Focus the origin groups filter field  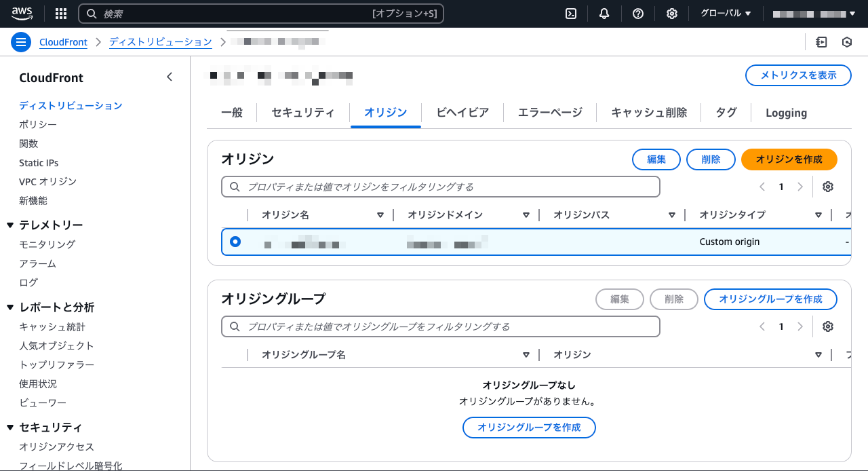(441, 326)
